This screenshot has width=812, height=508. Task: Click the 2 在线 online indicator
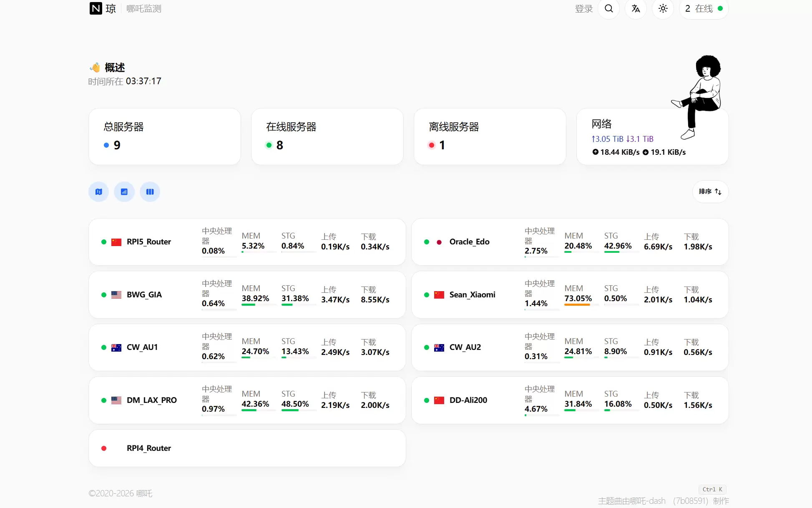(x=704, y=9)
